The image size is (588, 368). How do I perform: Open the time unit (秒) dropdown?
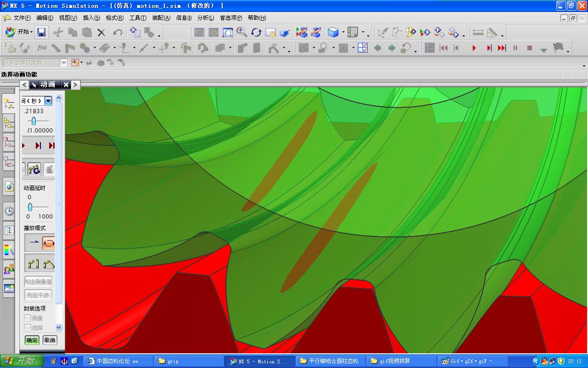tap(48, 101)
